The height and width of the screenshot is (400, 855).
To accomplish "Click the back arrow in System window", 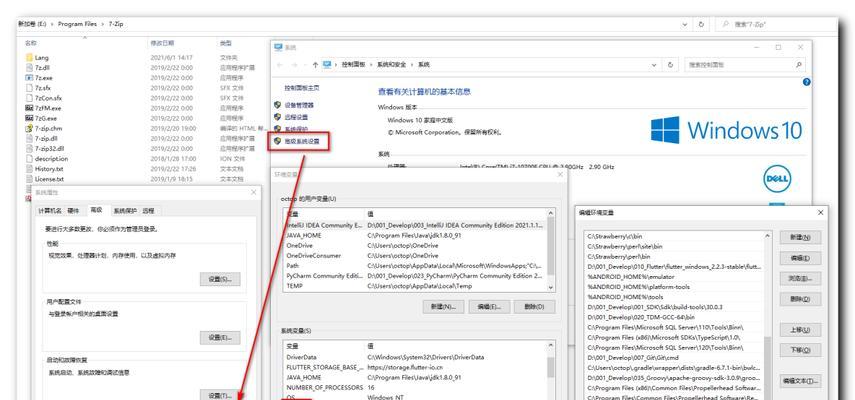I will tap(280, 64).
